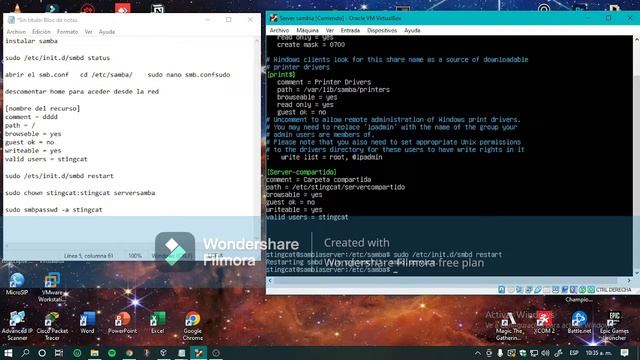Viewport: 640px width, 360px height.
Task: Maximize the Notepad window
Action: point(229,20)
